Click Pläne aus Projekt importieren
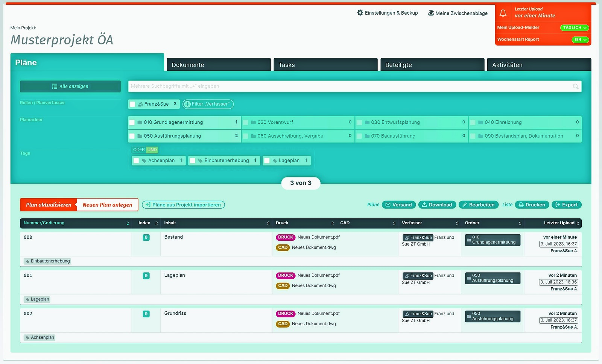This screenshot has height=364, width=602. (183, 205)
